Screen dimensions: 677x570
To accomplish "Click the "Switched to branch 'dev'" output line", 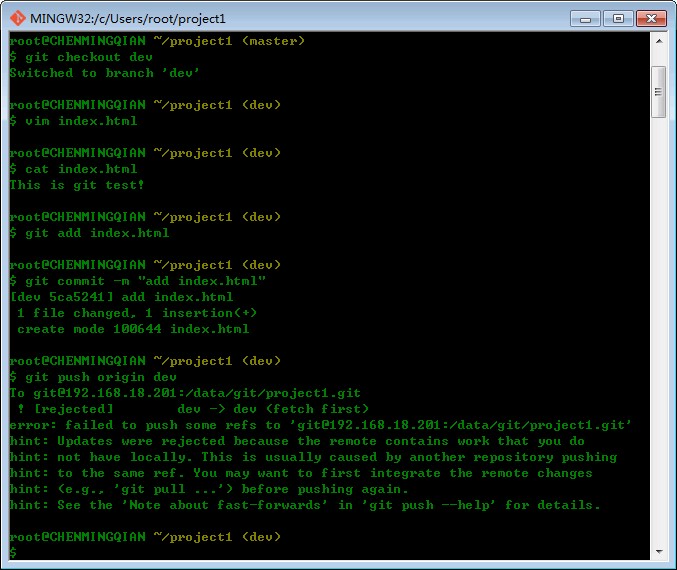I will (105, 73).
